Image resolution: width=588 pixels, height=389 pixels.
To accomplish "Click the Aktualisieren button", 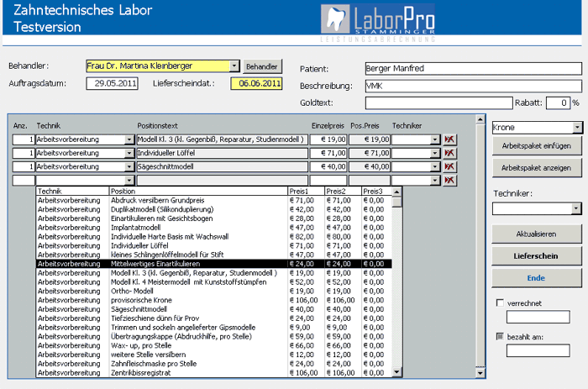I will coord(536,234).
